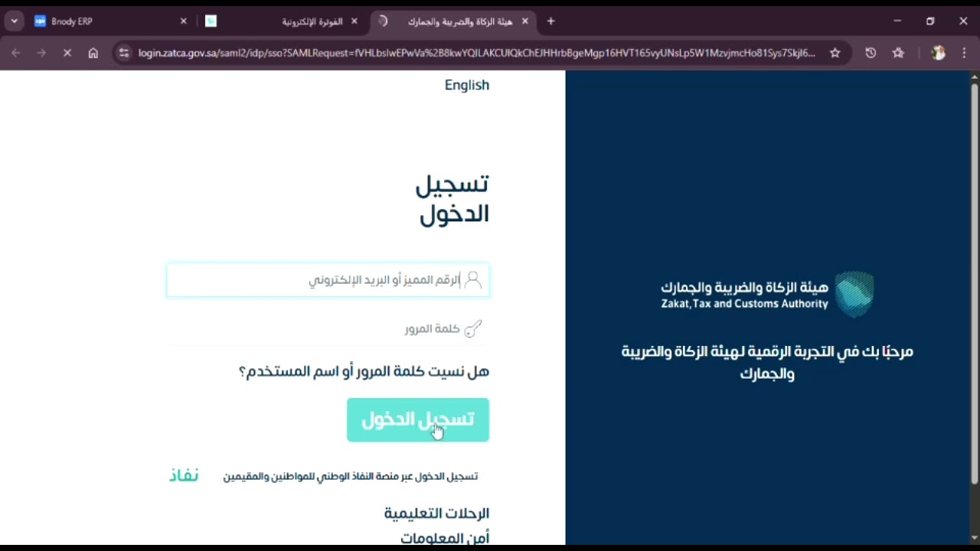The width and height of the screenshot is (980, 551).
Task: Click the key icon beside password field
Action: coord(473,329)
